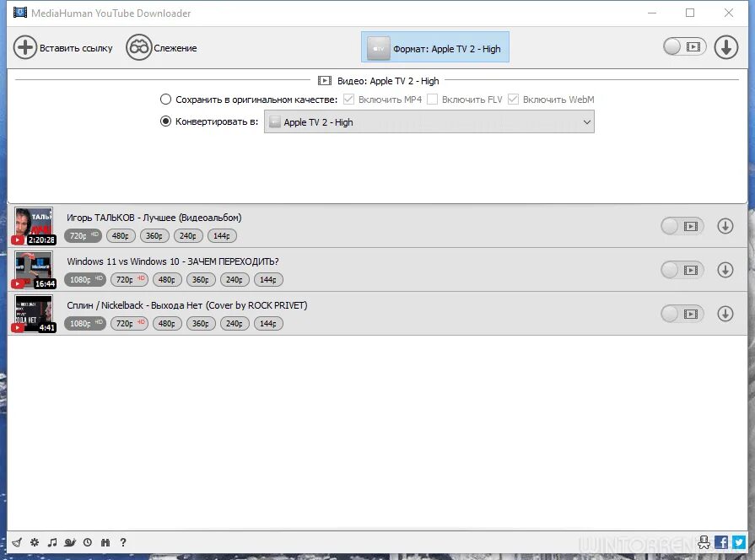The width and height of the screenshot is (755, 560).
Task: Select 240p for Сплин / Nickelback video
Action: (x=235, y=324)
